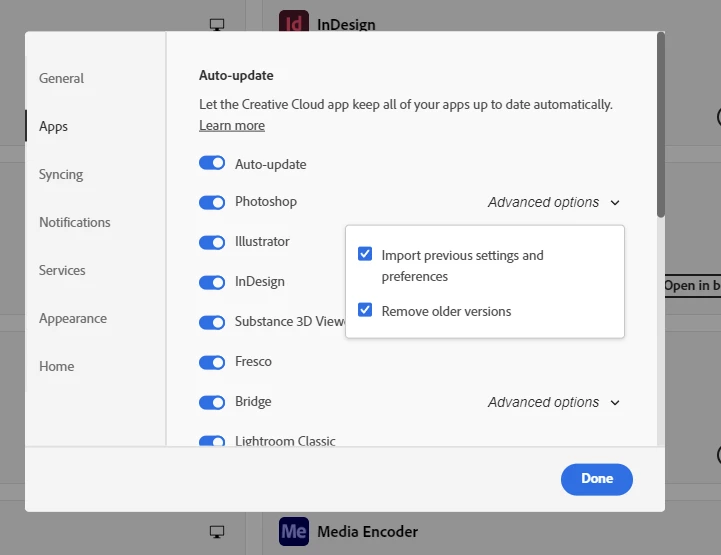The image size is (721, 555).
Task: Click the Media Encoder app icon in background
Action: coord(293,531)
